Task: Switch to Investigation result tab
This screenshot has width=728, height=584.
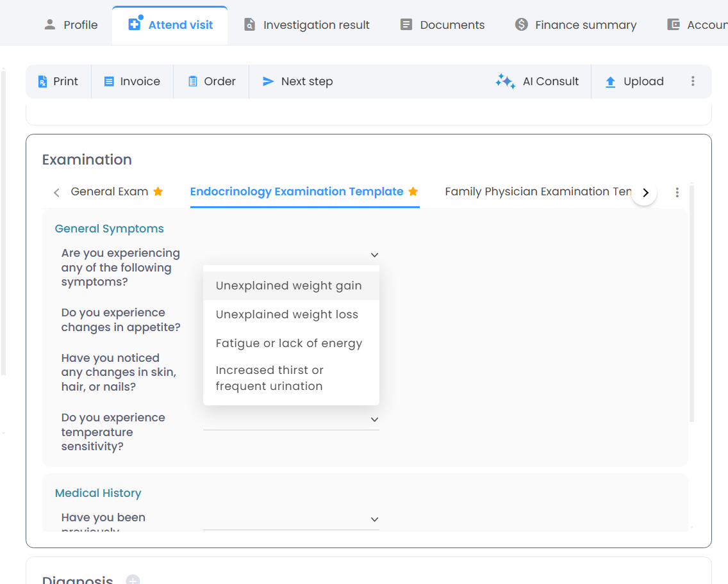Action: 307,25
